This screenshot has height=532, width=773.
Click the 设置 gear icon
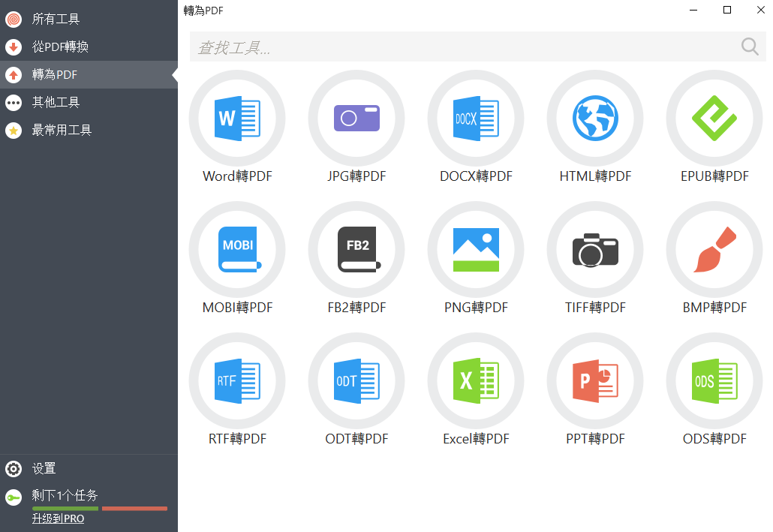point(14,468)
